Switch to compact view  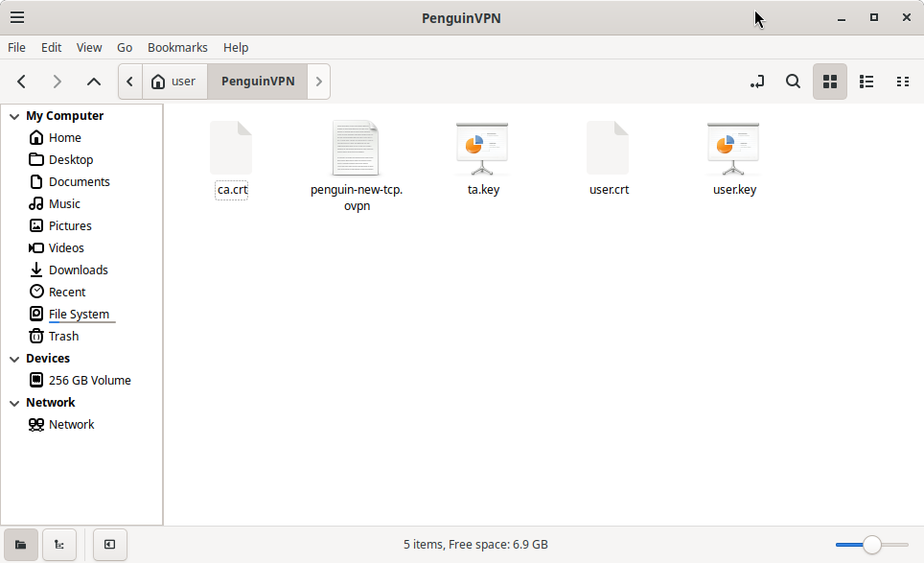tap(902, 82)
